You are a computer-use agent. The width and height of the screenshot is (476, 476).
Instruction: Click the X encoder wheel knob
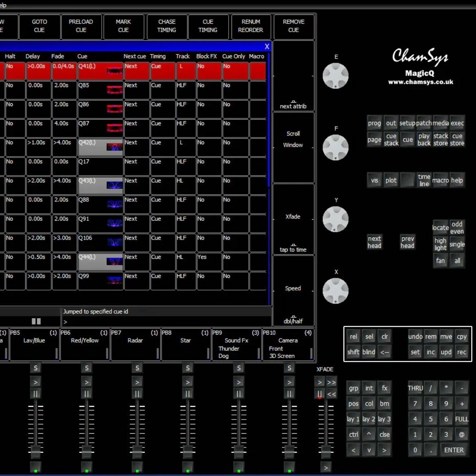(x=335, y=290)
